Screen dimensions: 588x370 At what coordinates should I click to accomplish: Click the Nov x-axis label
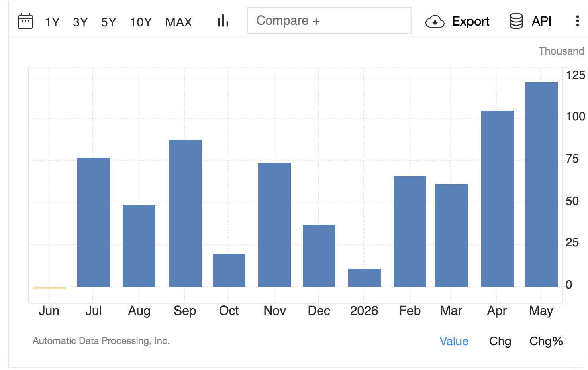[275, 311]
